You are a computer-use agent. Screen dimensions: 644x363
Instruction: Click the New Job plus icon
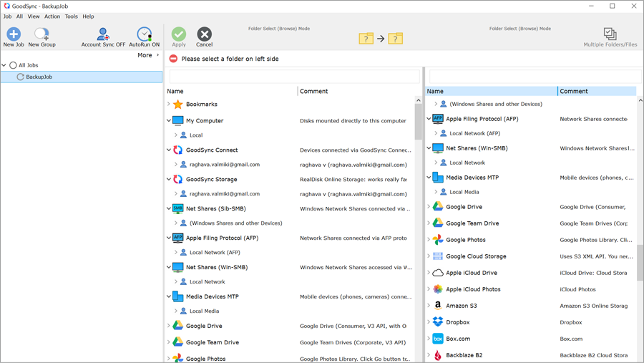14,34
